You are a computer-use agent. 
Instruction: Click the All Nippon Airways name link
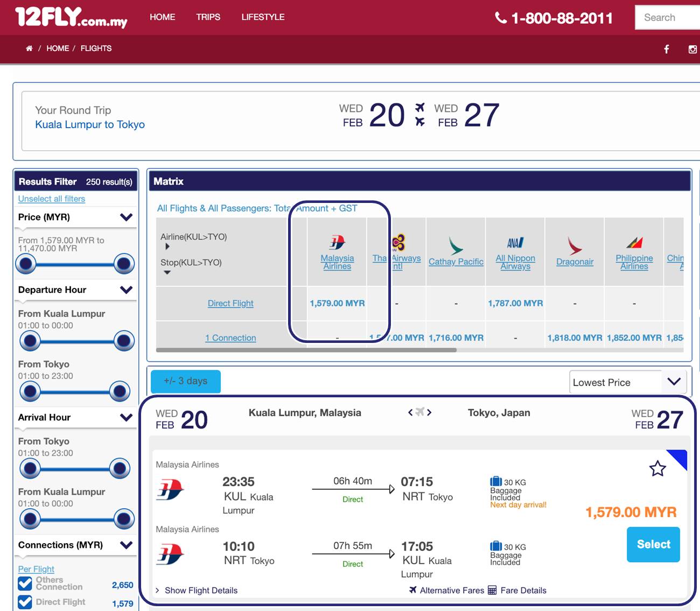[515, 262]
